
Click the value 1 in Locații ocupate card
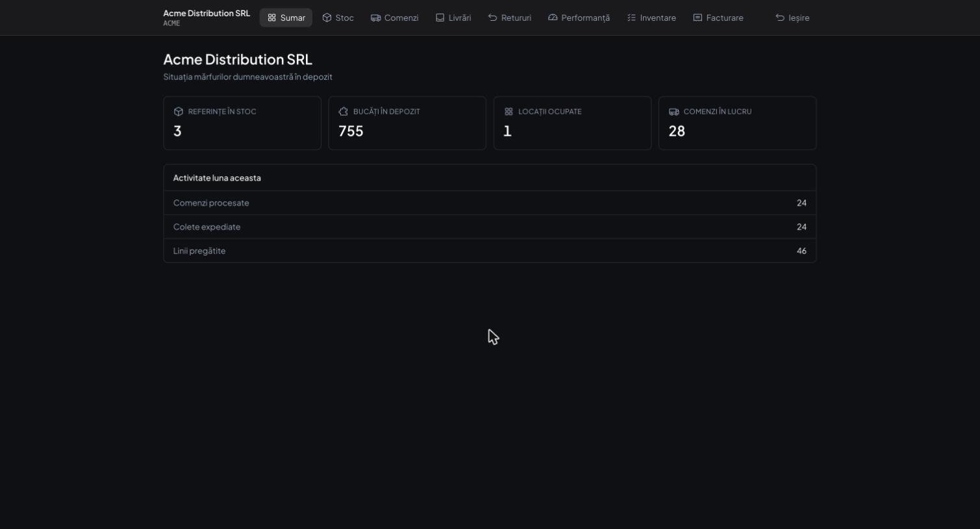pyautogui.click(x=507, y=131)
